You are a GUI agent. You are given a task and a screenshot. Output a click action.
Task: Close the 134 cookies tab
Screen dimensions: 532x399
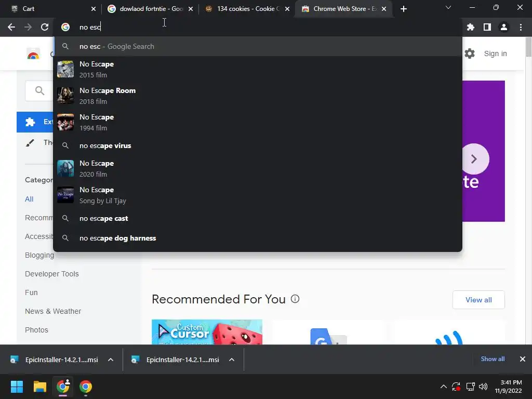click(x=287, y=9)
